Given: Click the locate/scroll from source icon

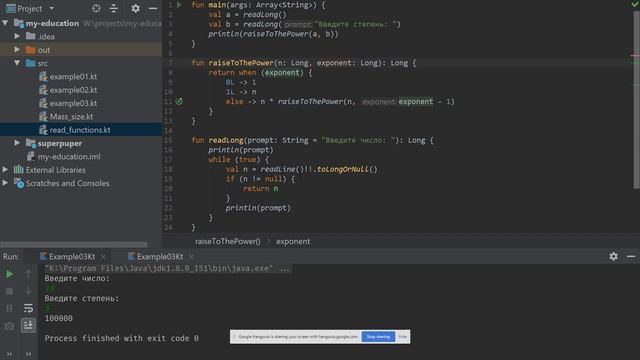Looking at the screenshot, I should [96, 8].
